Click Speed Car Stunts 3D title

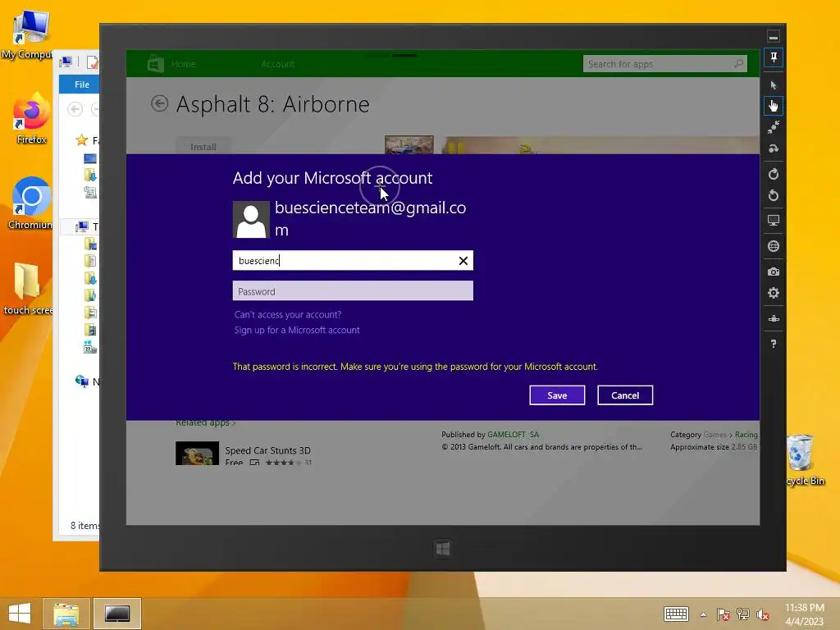[268, 450]
